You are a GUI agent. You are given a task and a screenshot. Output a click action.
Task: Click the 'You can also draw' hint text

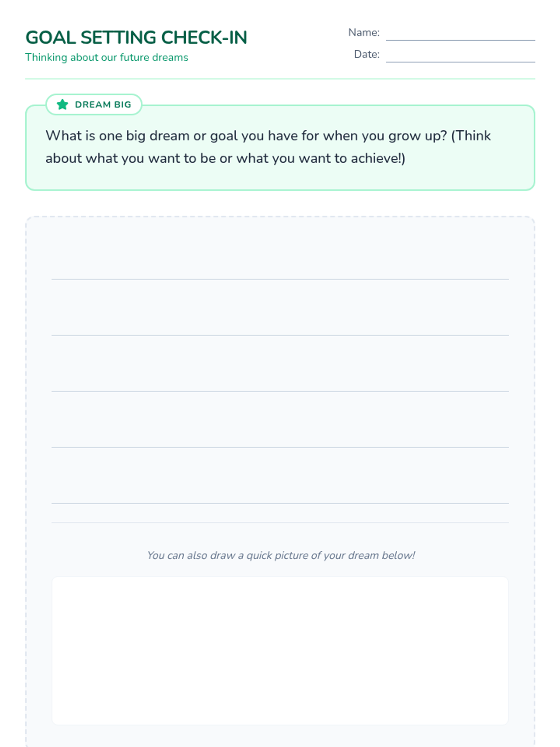pos(280,555)
